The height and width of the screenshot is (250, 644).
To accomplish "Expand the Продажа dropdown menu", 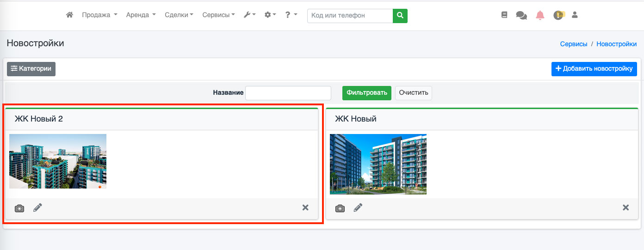I will click(x=99, y=15).
